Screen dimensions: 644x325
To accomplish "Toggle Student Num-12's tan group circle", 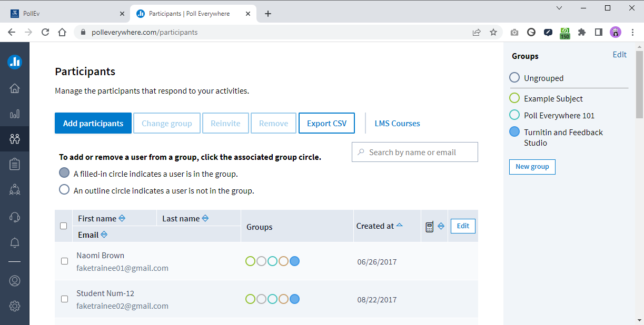I will (283, 299).
